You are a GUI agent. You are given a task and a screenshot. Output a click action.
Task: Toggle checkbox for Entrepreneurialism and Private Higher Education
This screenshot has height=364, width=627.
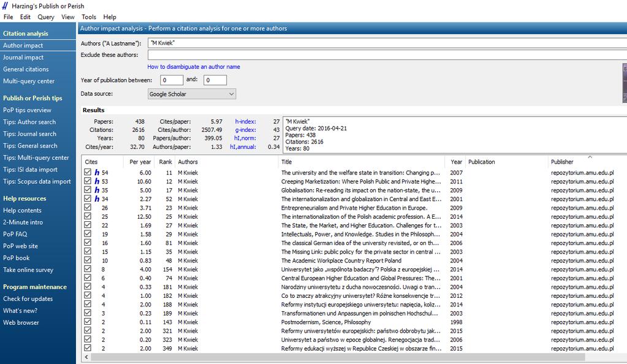(88, 207)
